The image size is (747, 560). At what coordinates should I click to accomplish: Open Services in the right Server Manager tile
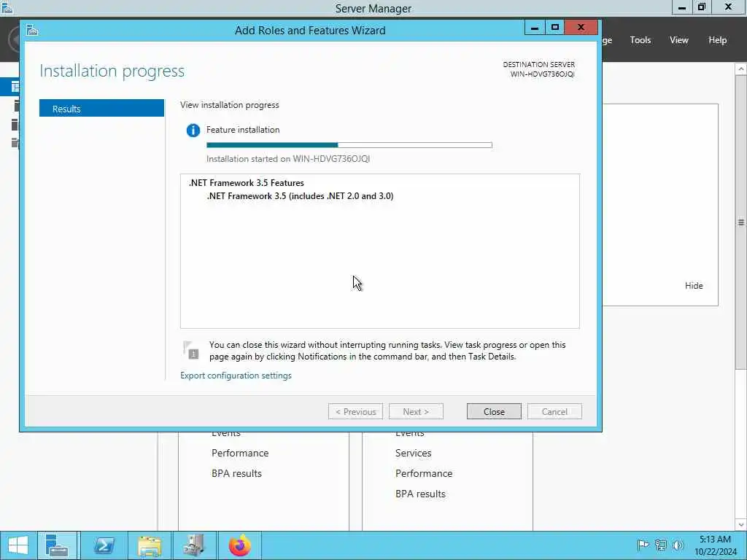point(413,453)
